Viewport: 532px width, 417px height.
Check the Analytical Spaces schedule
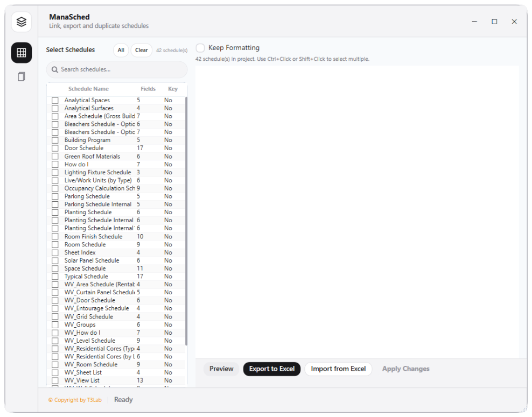55,101
